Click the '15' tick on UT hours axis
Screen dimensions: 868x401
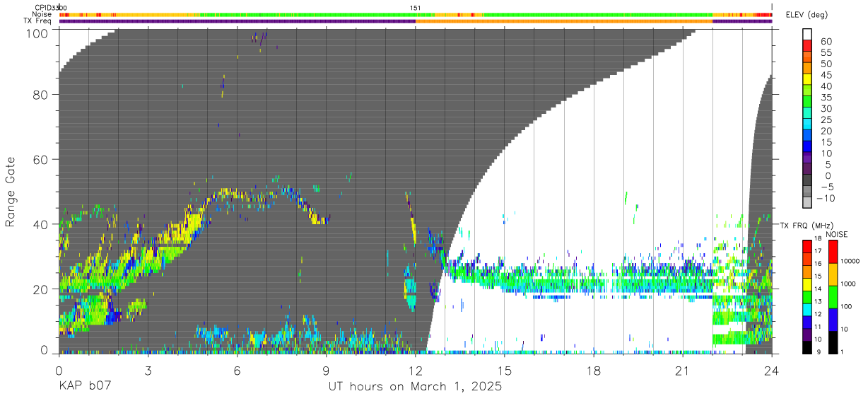[505, 370]
